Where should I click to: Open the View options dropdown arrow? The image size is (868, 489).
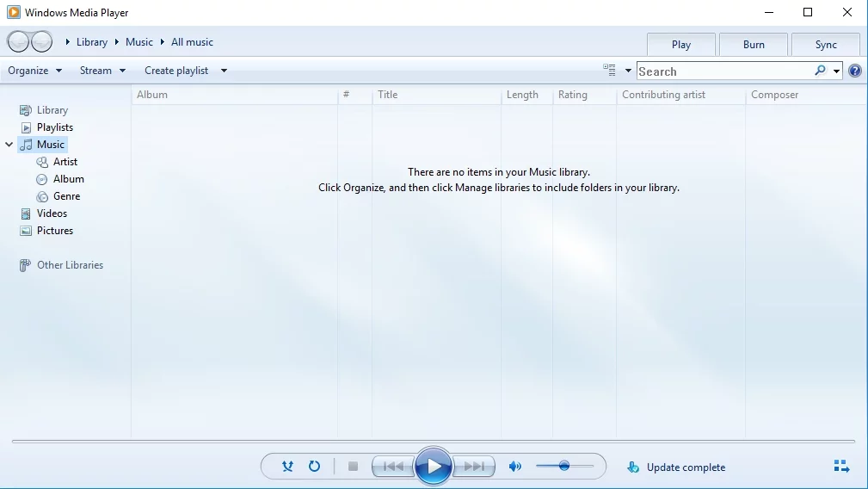[628, 71]
